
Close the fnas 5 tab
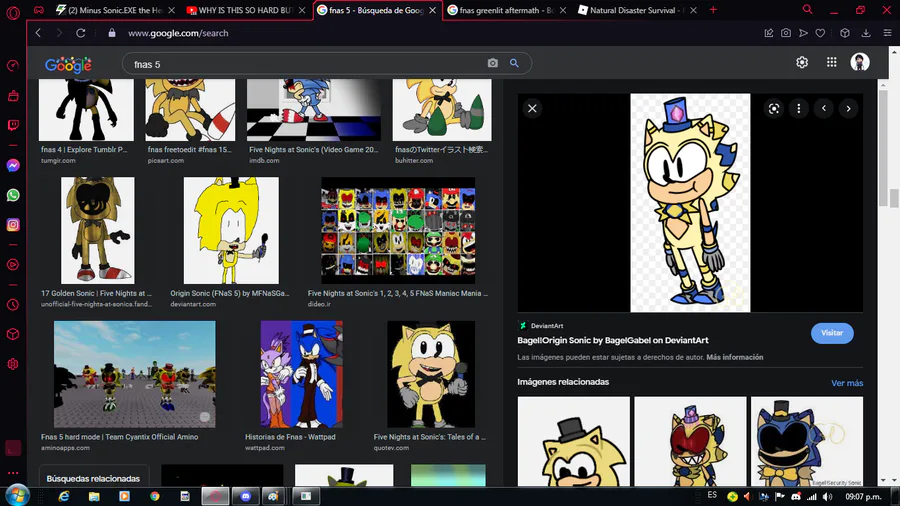pyautogui.click(x=432, y=10)
